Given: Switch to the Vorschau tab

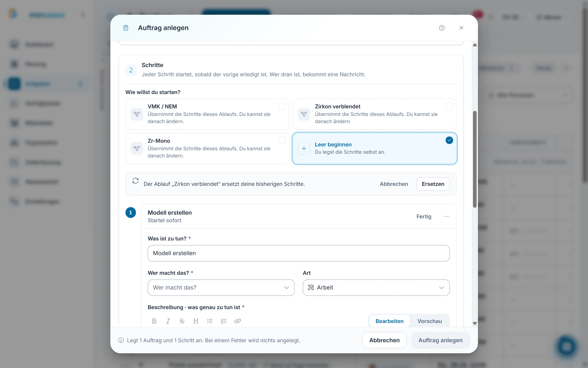Looking at the screenshot, I should pyautogui.click(x=429, y=321).
